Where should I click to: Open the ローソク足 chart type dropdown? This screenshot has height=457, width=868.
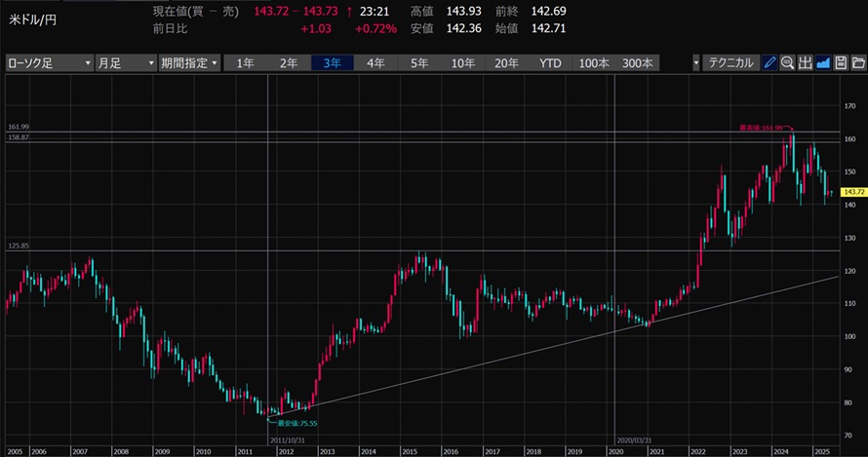tap(49, 63)
